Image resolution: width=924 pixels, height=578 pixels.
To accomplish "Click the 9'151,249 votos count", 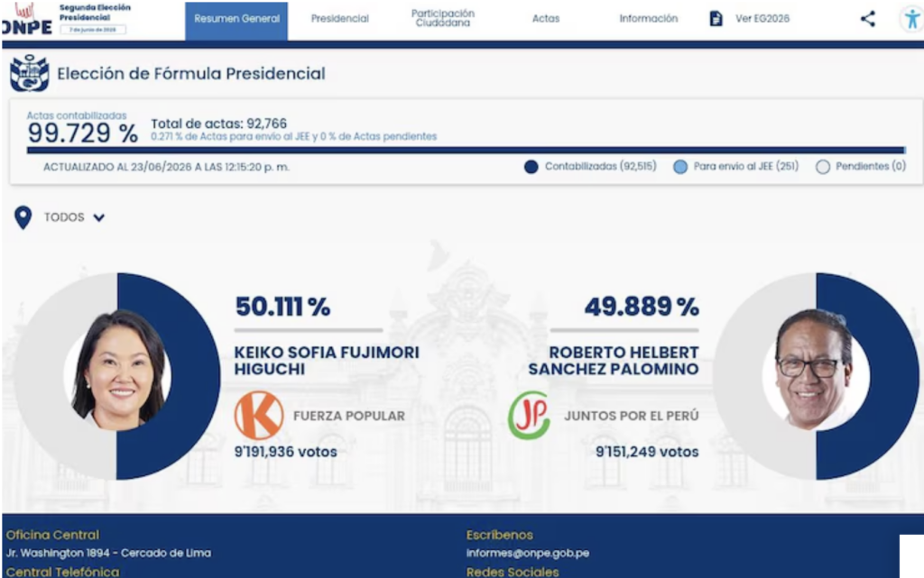I will click(647, 452).
